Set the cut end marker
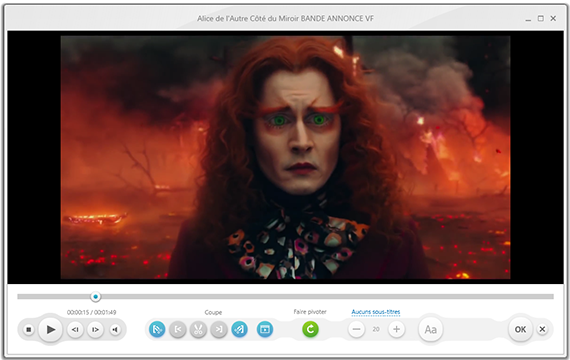This screenshot has height=360, width=570. tap(219, 329)
